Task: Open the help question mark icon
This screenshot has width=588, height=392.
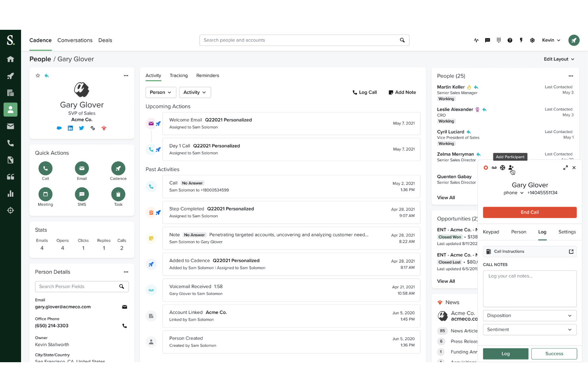Action: [x=510, y=40]
